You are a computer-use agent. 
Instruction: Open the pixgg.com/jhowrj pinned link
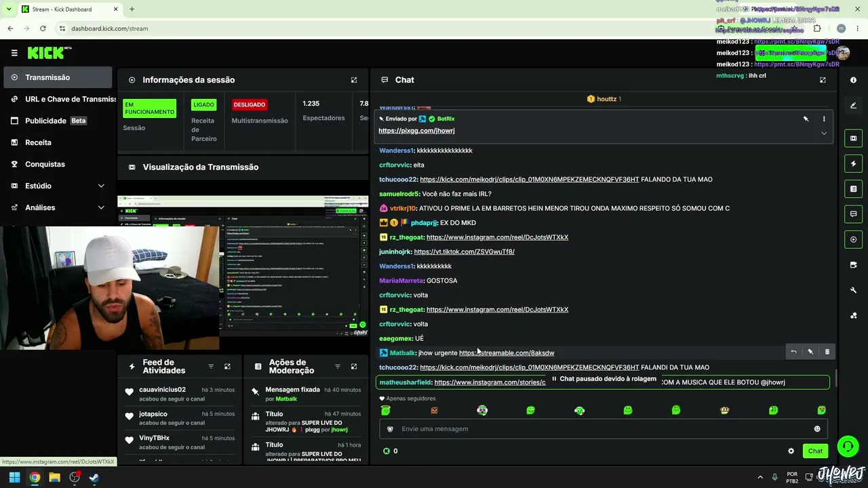416,131
